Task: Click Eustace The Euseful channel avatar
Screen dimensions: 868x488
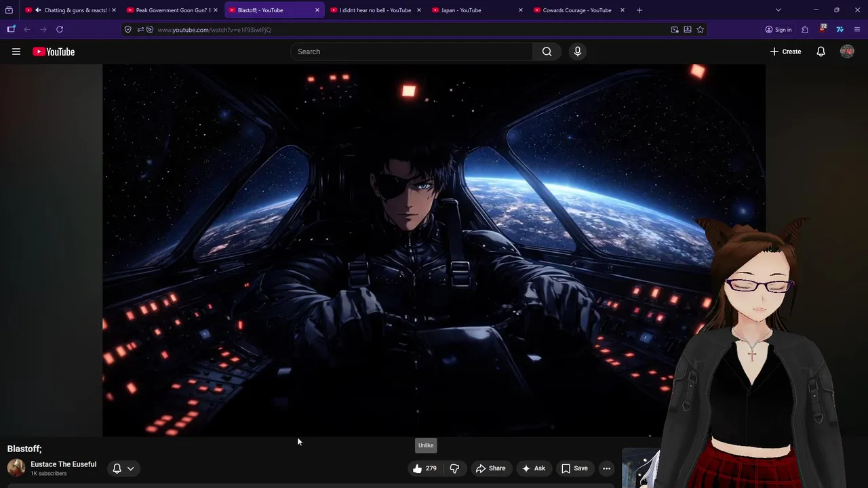Action: pos(16,468)
